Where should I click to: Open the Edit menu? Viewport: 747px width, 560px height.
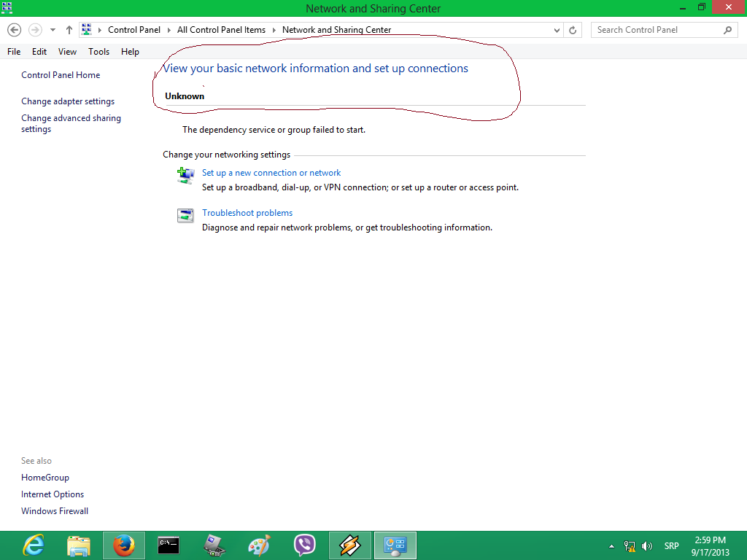[x=39, y=52]
